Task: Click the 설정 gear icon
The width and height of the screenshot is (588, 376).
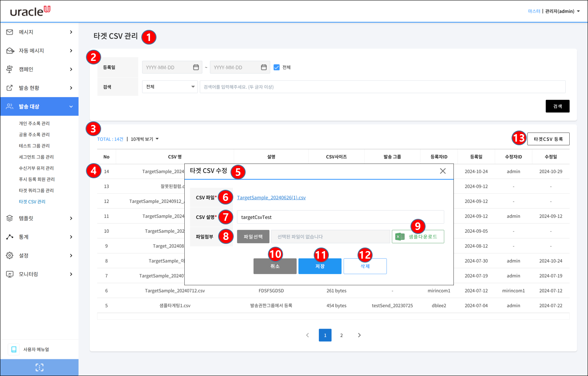Action: coord(10,255)
